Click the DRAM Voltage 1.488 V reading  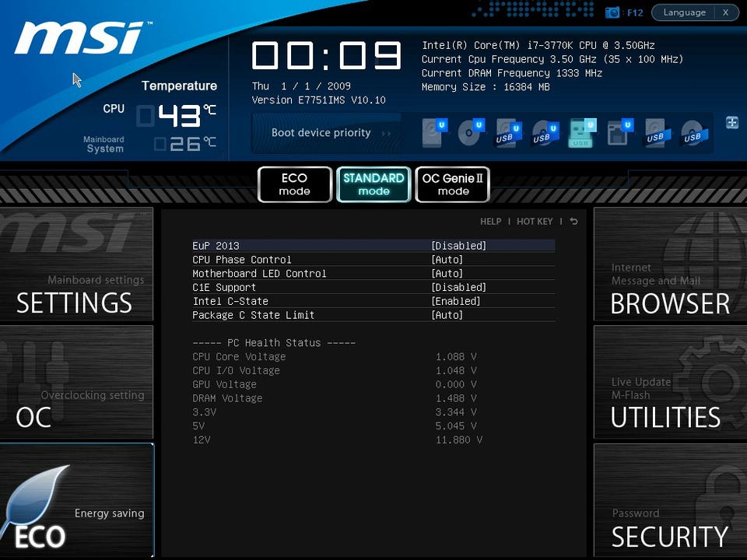click(x=456, y=398)
